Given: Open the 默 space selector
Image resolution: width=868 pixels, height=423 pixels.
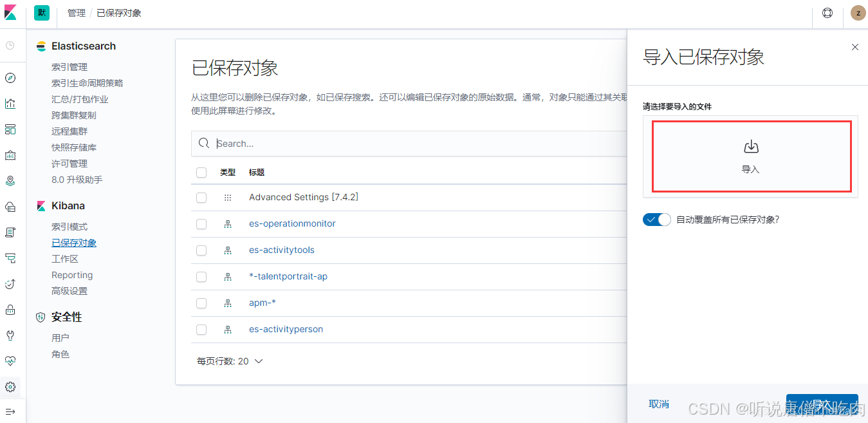Looking at the screenshot, I should point(42,13).
